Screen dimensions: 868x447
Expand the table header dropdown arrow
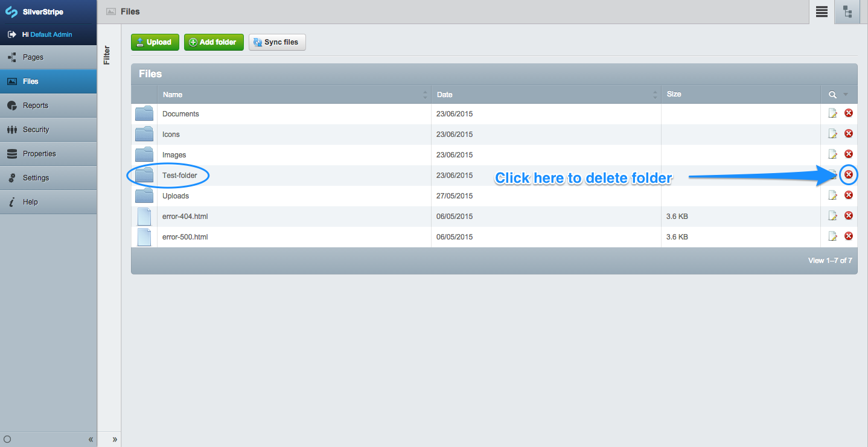click(846, 95)
